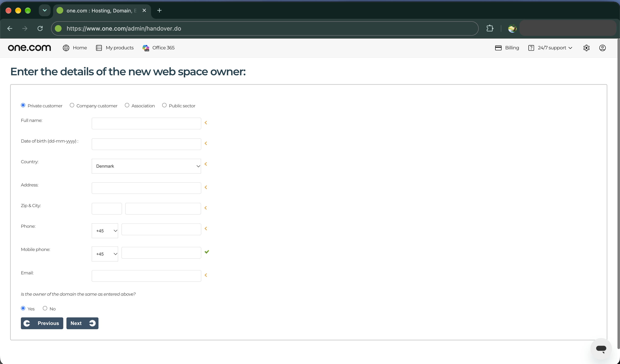
Task: Click the green checkmark beside Mobile phone
Action: point(207,252)
